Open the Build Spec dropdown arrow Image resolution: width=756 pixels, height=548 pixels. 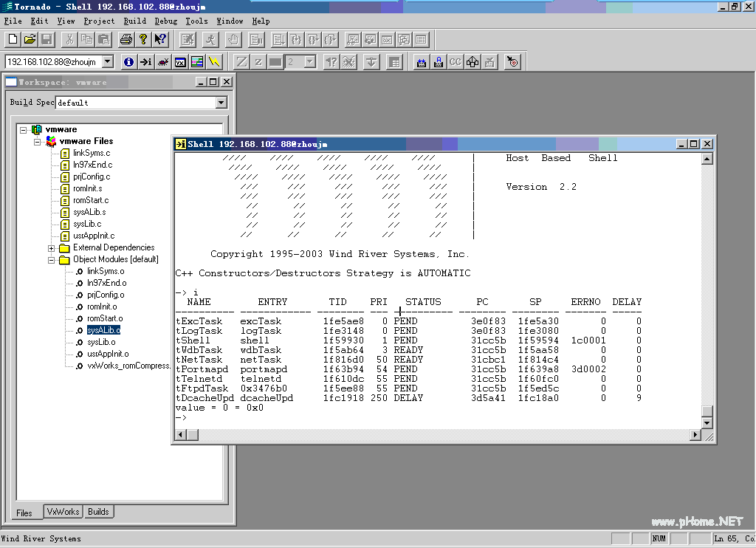pos(221,102)
